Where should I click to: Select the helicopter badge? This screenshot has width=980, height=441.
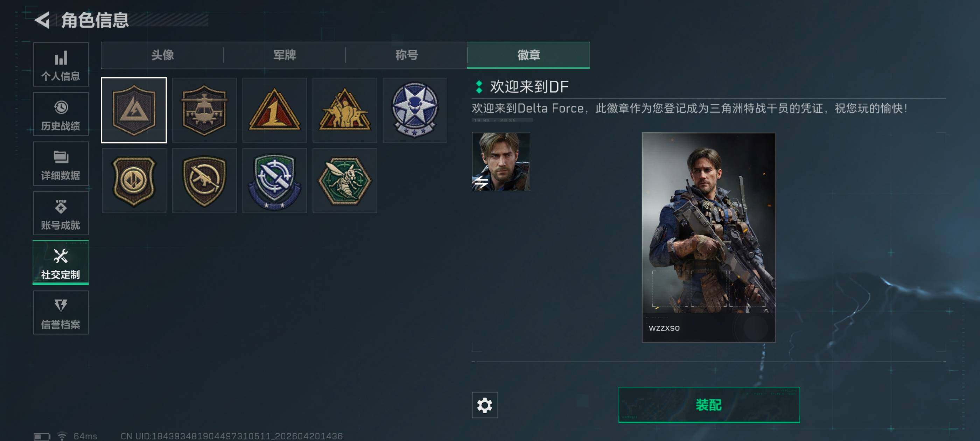coord(204,110)
